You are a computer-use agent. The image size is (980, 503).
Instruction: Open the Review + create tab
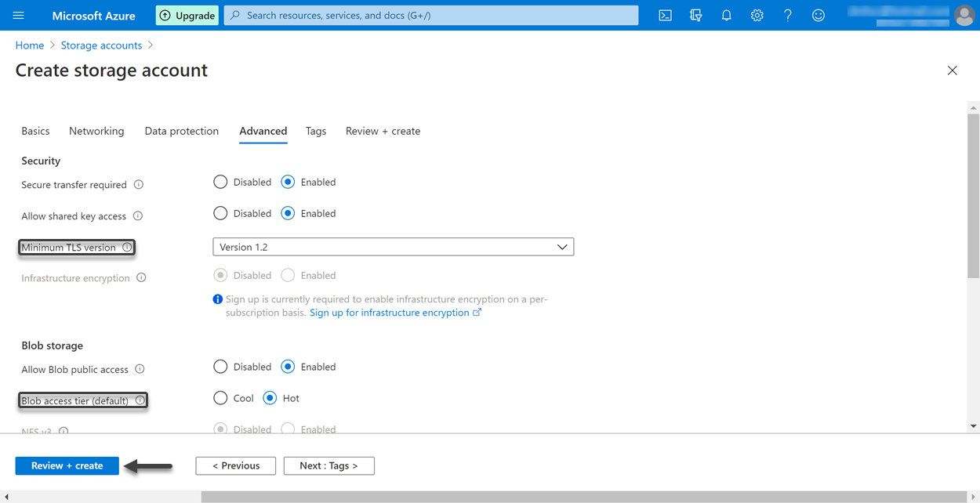click(x=383, y=131)
